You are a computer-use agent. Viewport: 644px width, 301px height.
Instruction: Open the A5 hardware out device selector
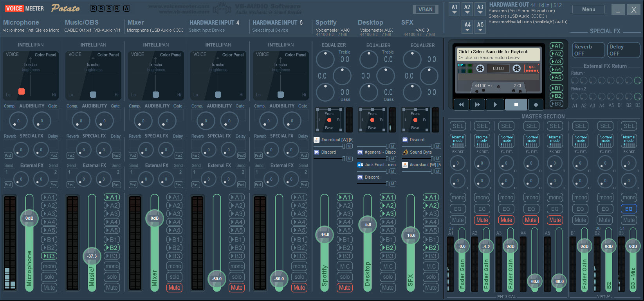point(480,27)
